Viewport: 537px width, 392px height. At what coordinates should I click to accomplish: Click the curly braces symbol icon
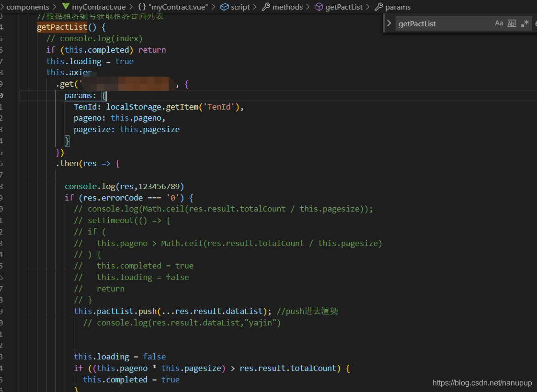(x=142, y=7)
